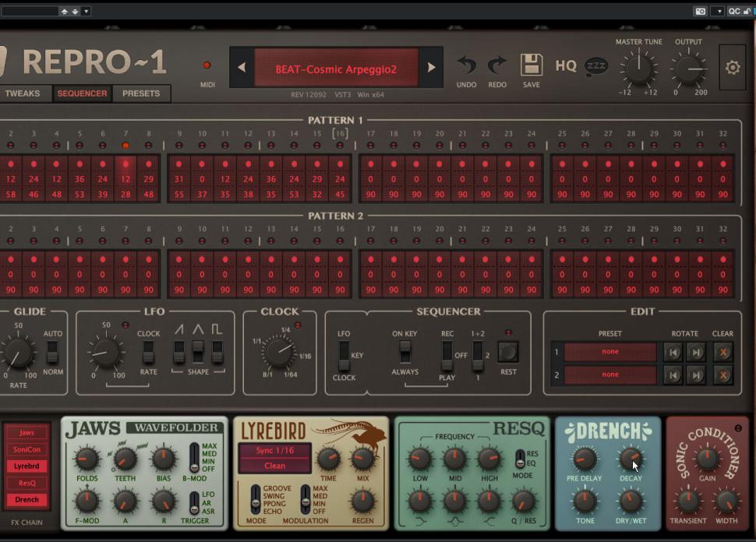Open the Lyrebird Sync 1/16 dropdown
This screenshot has height=542, width=756.
point(275,450)
